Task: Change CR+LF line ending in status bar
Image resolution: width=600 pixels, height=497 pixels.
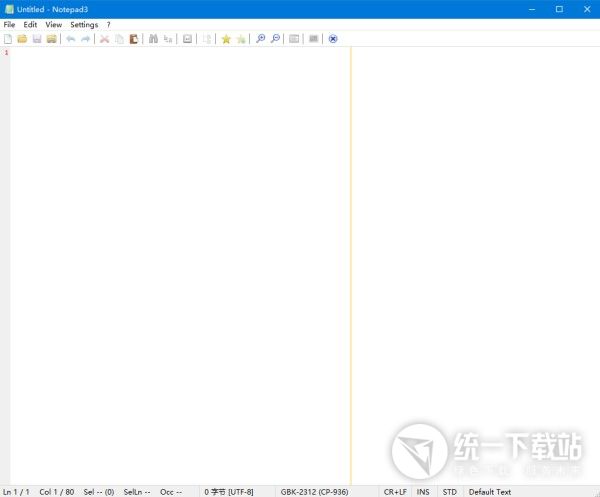Action: 395,491
